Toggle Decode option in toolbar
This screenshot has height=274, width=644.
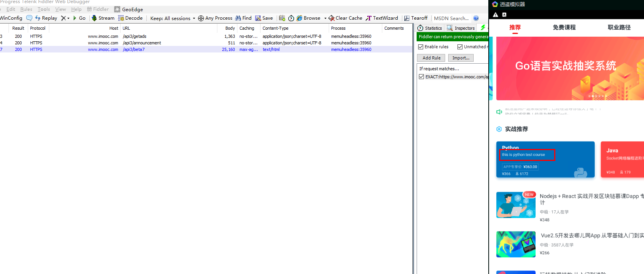tap(130, 18)
